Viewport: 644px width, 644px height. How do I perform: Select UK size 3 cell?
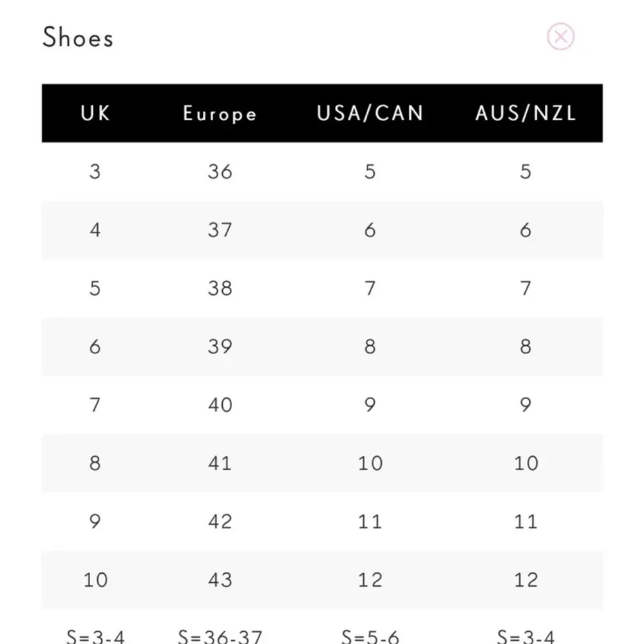point(95,172)
